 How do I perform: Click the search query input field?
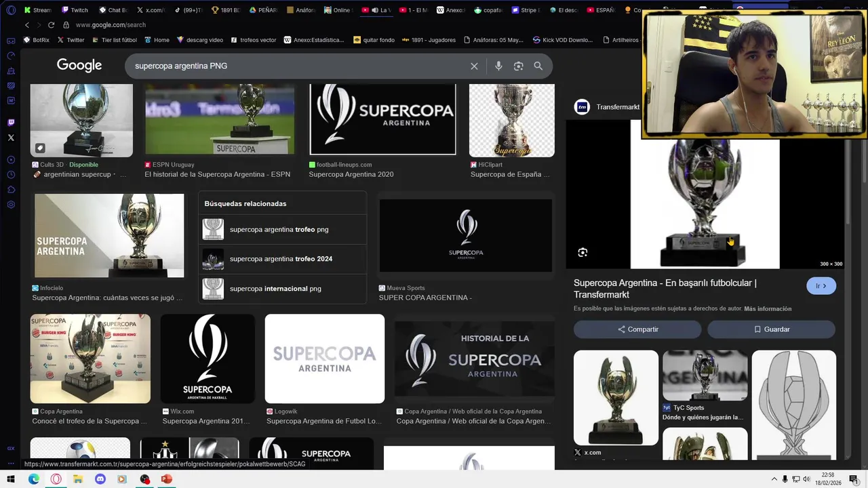point(298,66)
